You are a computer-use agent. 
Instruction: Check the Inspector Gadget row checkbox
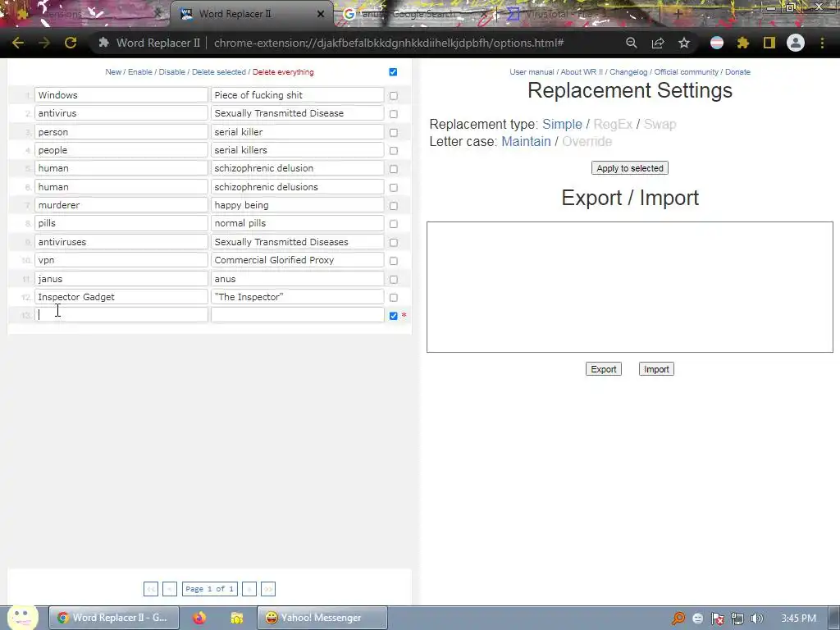[x=394, y=297]
